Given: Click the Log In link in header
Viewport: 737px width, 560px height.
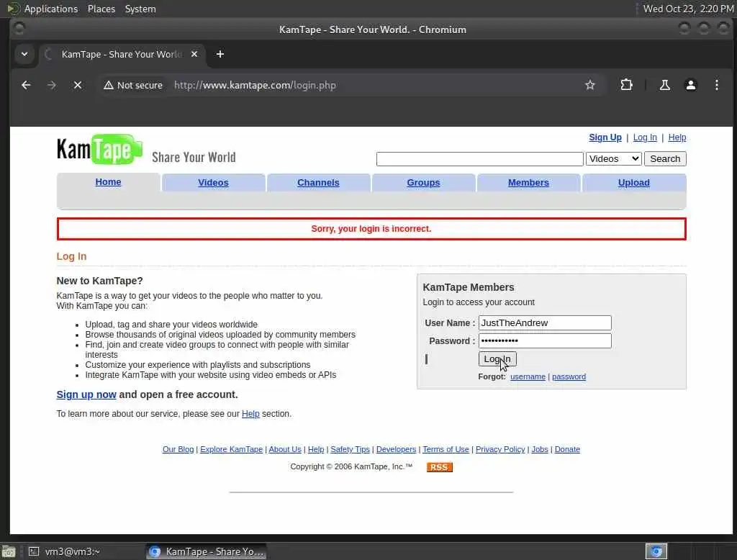Looking at the screenshot, I should click(645, 137).
